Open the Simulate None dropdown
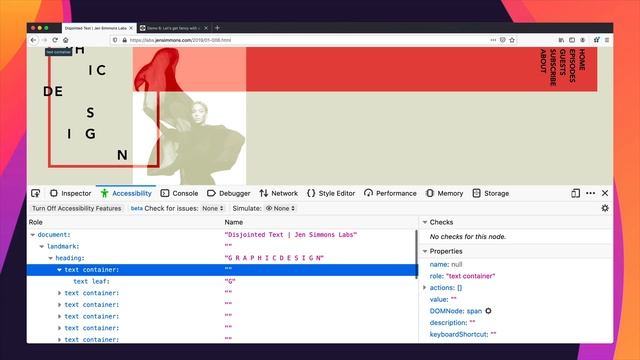This screenshot has height=360, width=640. pyautogui.click(x=280, y=208)
